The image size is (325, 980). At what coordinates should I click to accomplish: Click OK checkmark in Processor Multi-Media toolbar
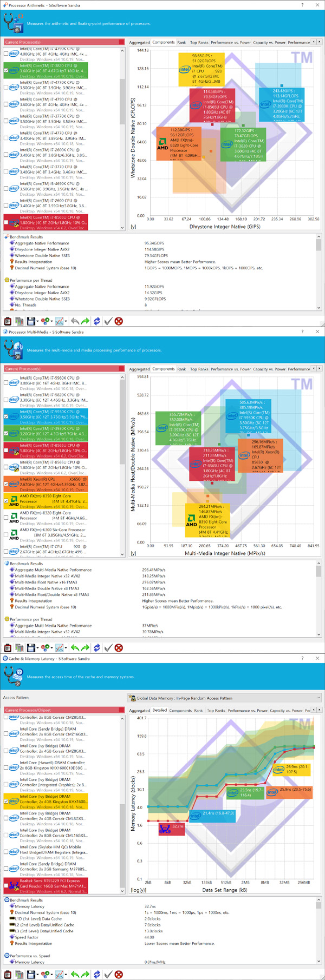coord(108,648)
